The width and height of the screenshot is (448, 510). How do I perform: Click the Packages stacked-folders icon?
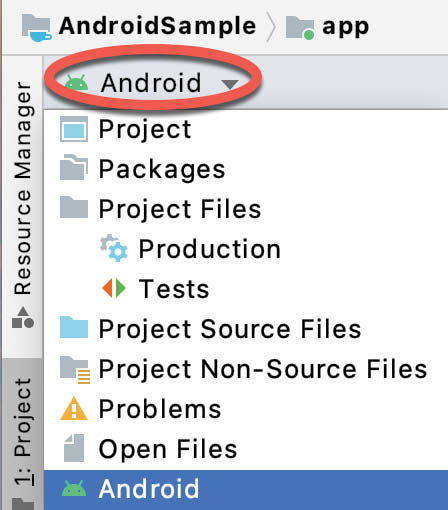coord(74,167)
